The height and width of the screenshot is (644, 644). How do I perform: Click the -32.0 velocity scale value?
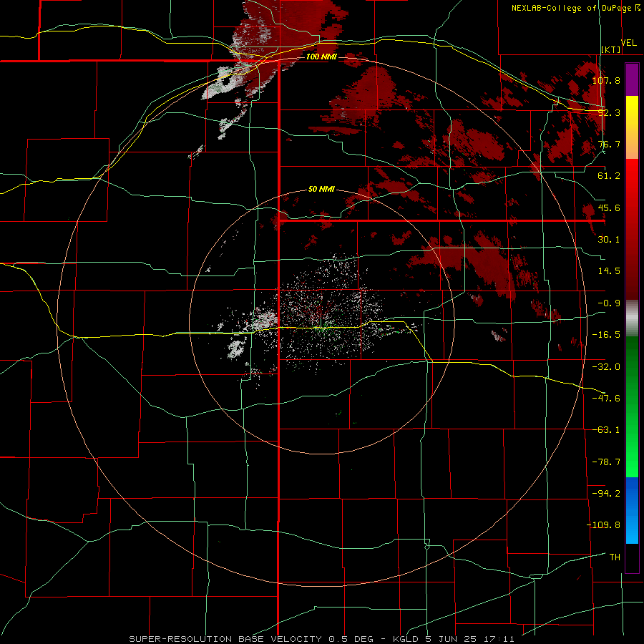(606, 367)
